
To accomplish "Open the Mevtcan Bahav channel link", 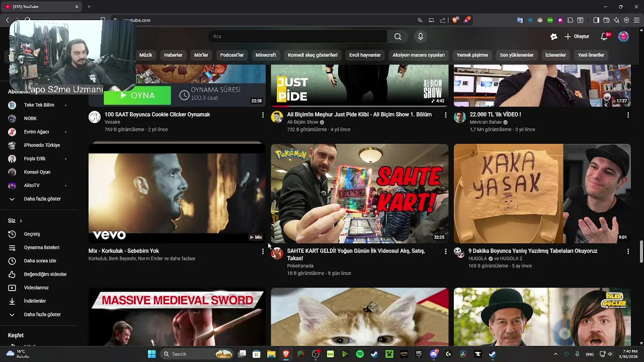I will (x=486, y=122).
